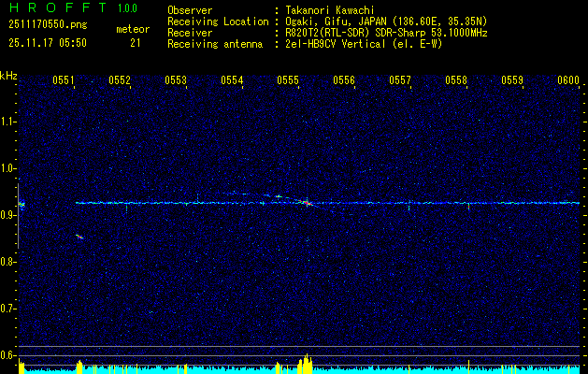Click the yellow power peak below 0551

click(x=79, y=367)
